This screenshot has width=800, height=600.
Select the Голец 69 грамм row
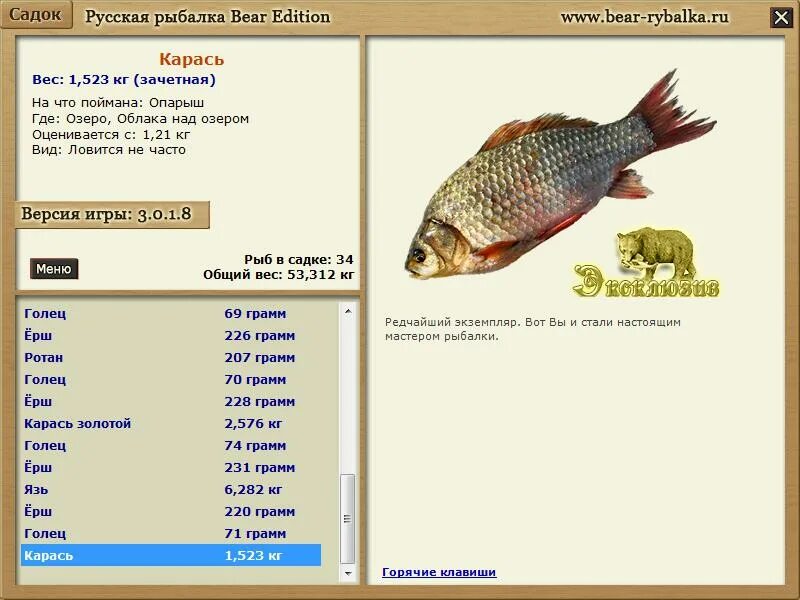point(171,313)
